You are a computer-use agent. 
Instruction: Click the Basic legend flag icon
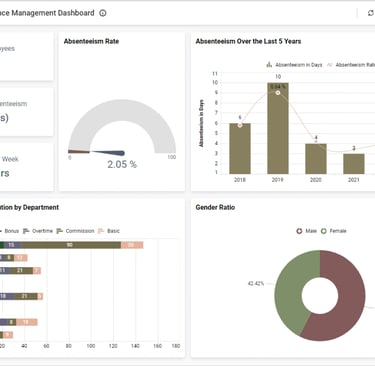point(101,231)
